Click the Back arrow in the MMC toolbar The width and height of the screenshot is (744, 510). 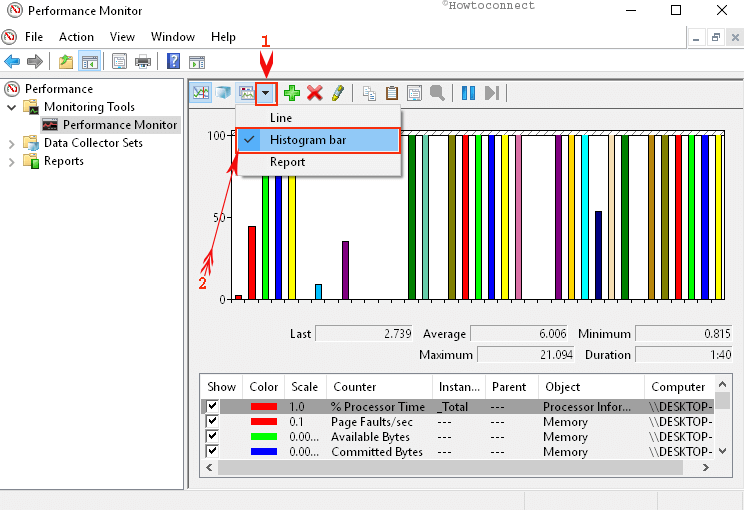point(12,61)
